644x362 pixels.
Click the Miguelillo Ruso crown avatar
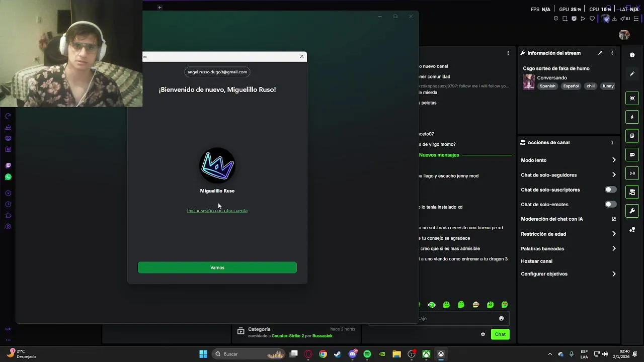click(x=217, y=165)
